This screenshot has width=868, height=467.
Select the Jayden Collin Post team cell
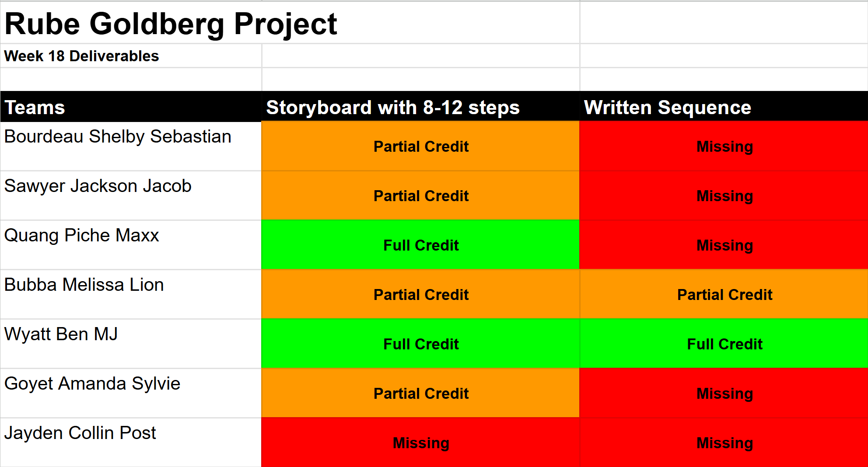[x=80, y=433]
